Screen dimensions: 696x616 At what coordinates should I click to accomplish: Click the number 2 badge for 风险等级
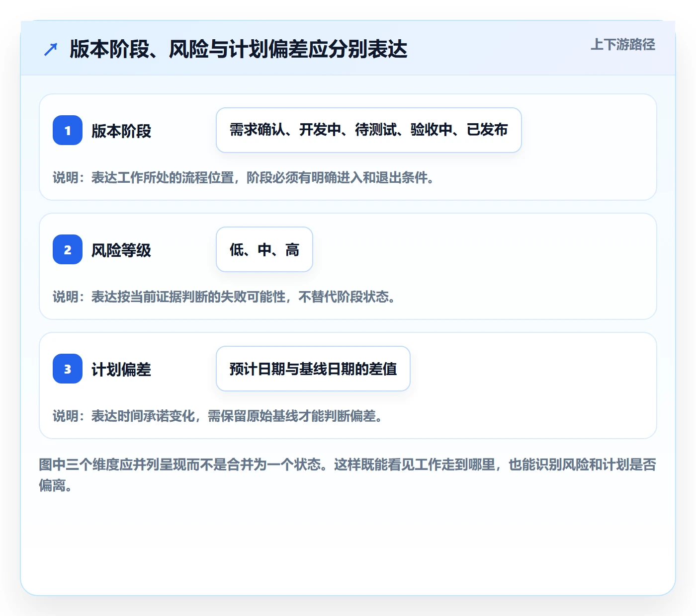pyautogui.click(x=68, y=249)
